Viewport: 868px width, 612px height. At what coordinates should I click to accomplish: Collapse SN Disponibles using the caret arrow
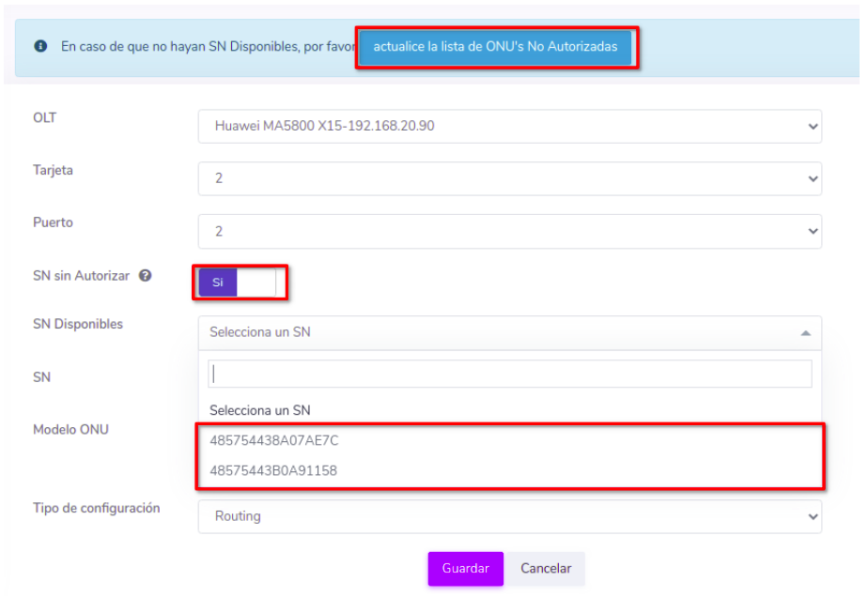tap(805, 332)
